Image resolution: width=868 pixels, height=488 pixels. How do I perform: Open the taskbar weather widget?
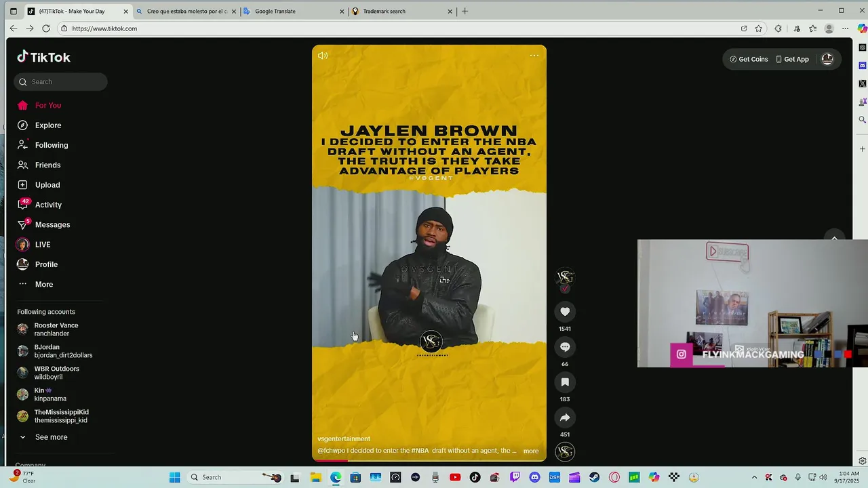(x=24, y=477)
